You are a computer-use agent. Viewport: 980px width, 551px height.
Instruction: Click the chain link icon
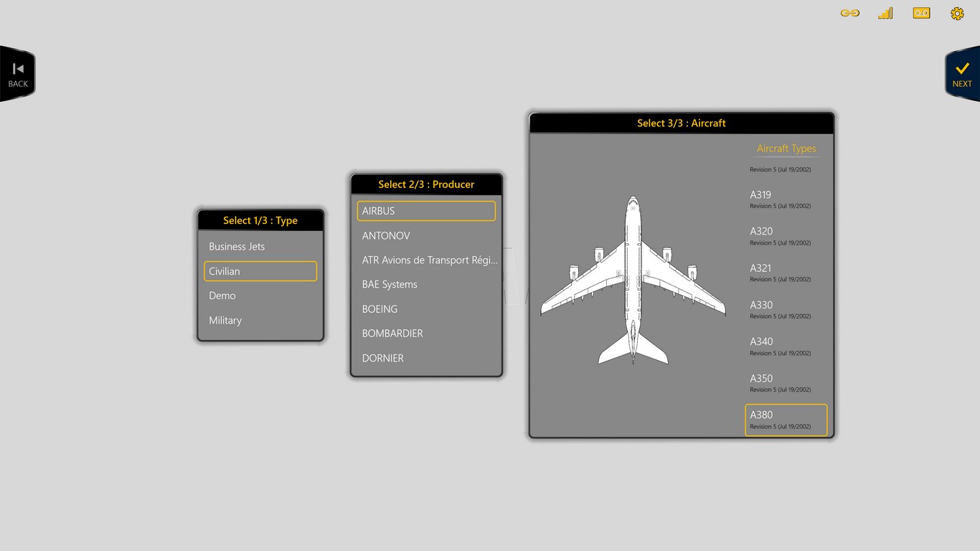(849, 13)
